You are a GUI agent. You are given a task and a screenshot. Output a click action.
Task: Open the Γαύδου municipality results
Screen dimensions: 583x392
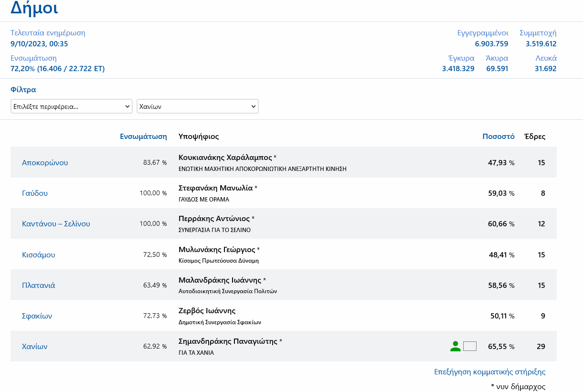pyautogui.click(x=35, y=193)
